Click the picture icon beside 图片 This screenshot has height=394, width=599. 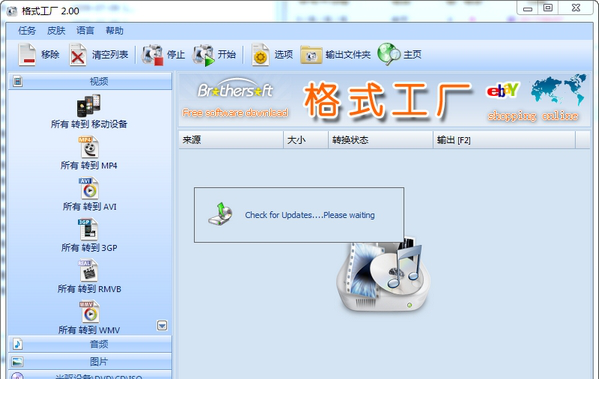(18, 361)
